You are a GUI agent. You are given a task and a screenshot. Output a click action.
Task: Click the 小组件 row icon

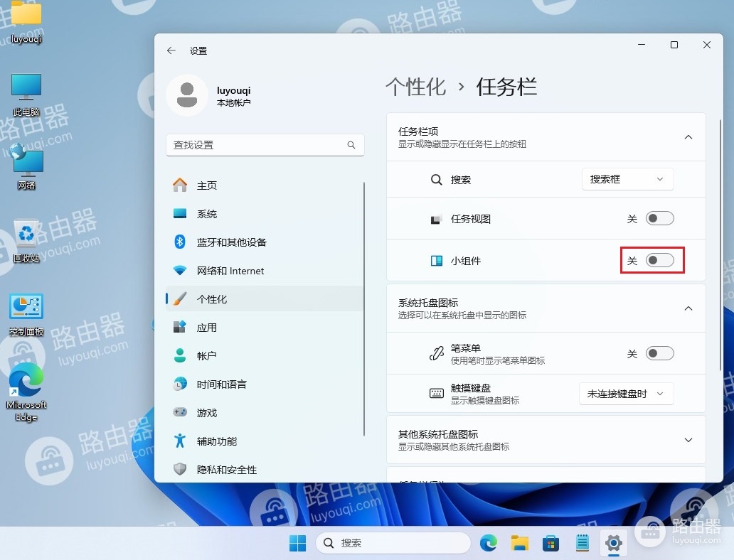click(x=436, y=261)
